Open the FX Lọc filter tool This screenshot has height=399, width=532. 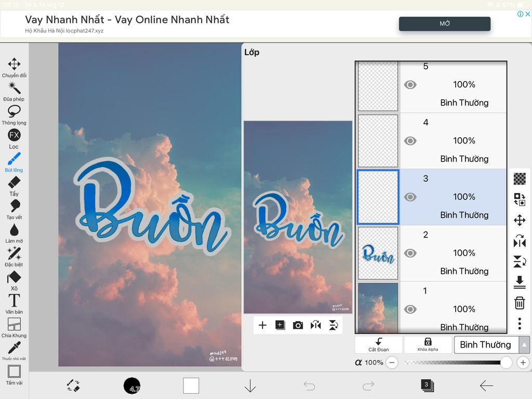14,139
